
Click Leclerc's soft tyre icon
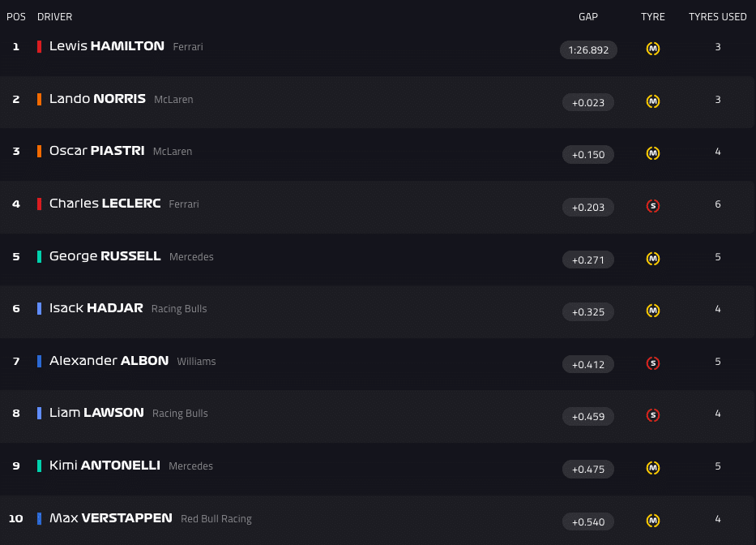653,206
